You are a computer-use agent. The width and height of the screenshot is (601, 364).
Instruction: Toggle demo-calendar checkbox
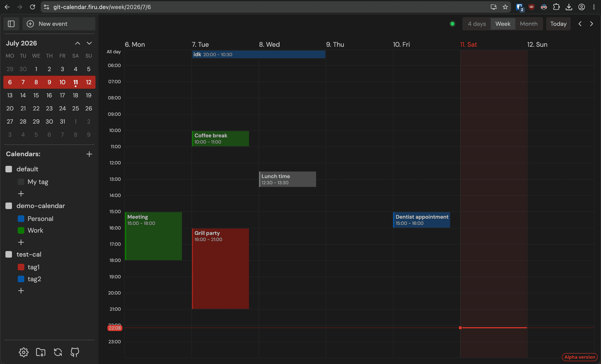pos(9,206)
